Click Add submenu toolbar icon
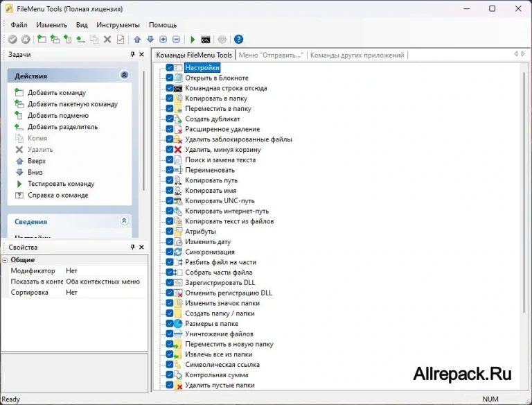Screen dimensions: 532x405 67,40
